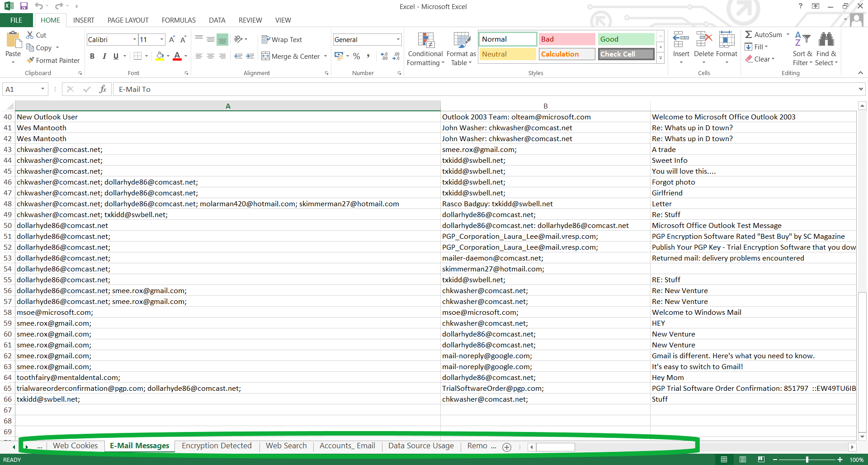Open Conditional Formatting menu
Image resolution: width=868 pixels, height=465 pixels.
coord(425,49)
